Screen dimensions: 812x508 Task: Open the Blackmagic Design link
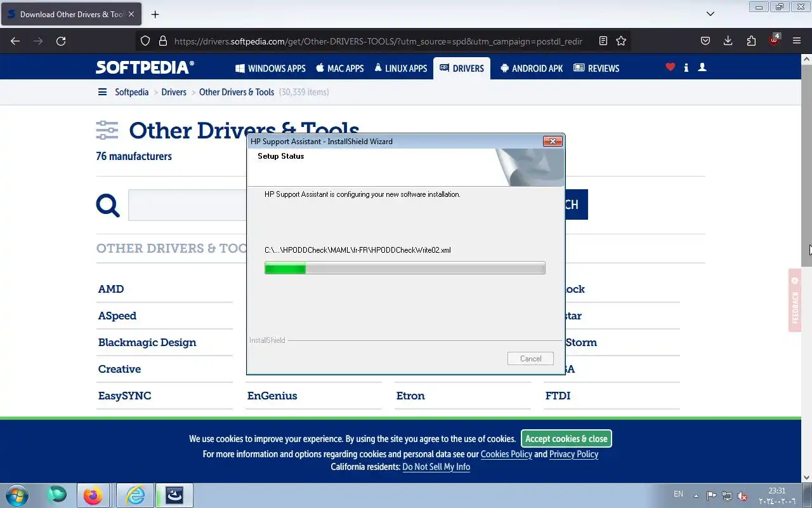[147, 342]
